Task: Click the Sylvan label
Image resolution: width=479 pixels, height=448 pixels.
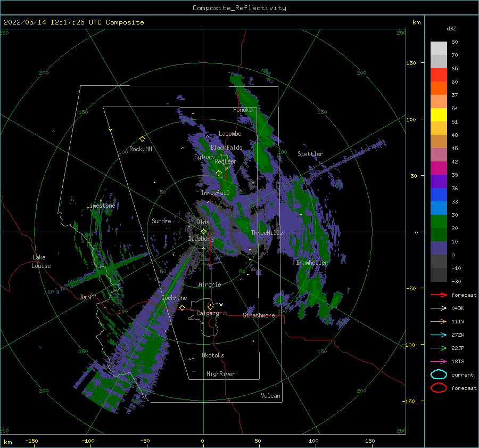Action: (x=204, y=157)
